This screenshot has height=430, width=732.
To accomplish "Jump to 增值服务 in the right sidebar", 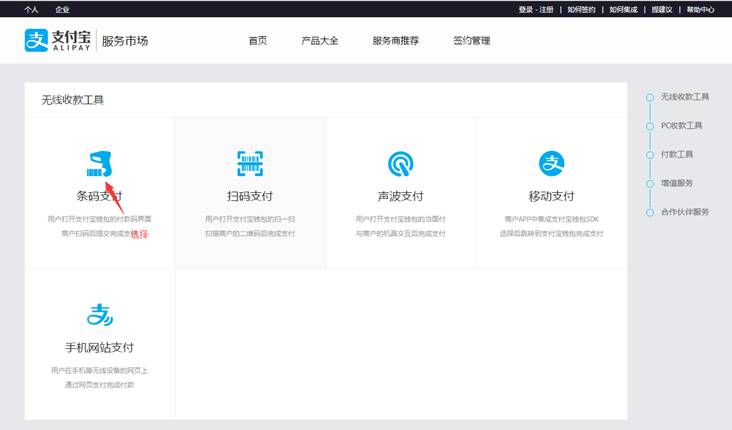I will [677, 183].
